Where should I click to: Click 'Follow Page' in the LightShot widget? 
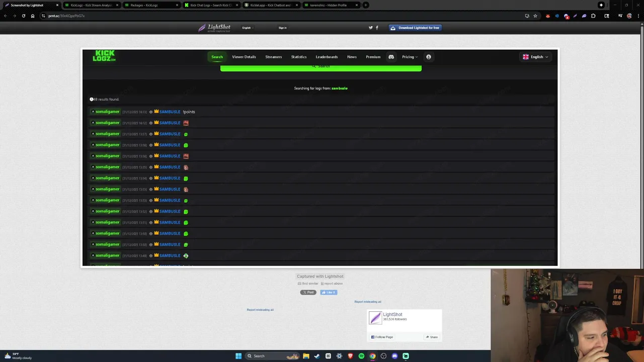382,337
